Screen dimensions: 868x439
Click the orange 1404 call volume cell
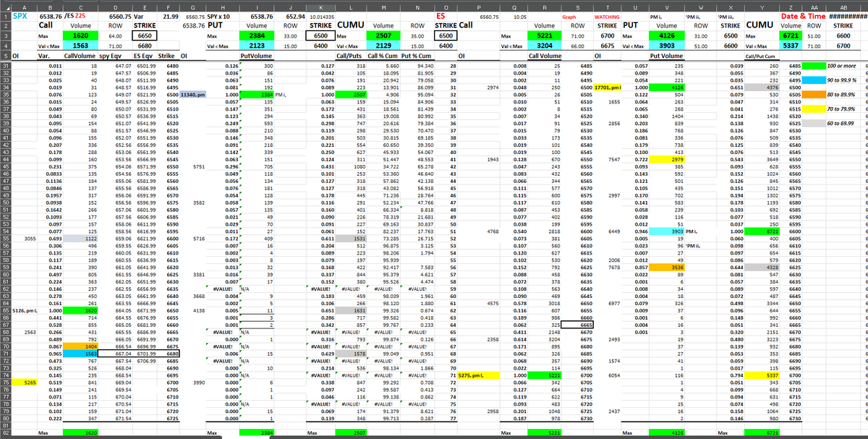[x=81, y=347]
